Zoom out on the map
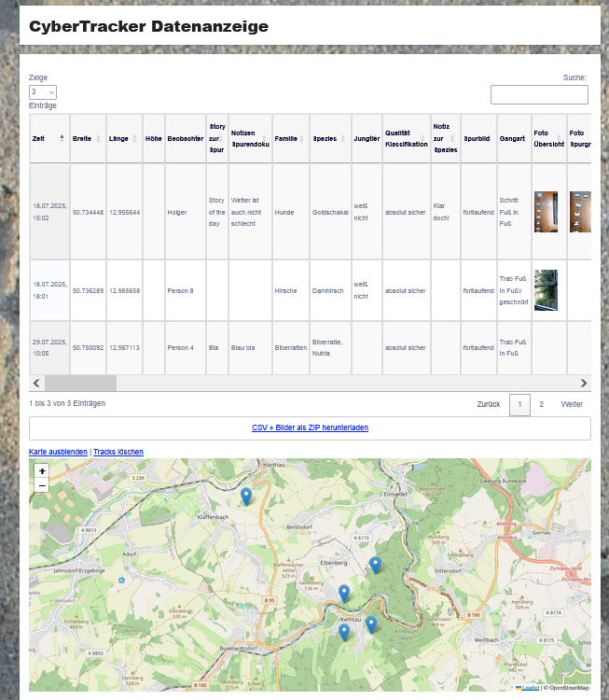 pyautogui.click(x=42, y=486)
